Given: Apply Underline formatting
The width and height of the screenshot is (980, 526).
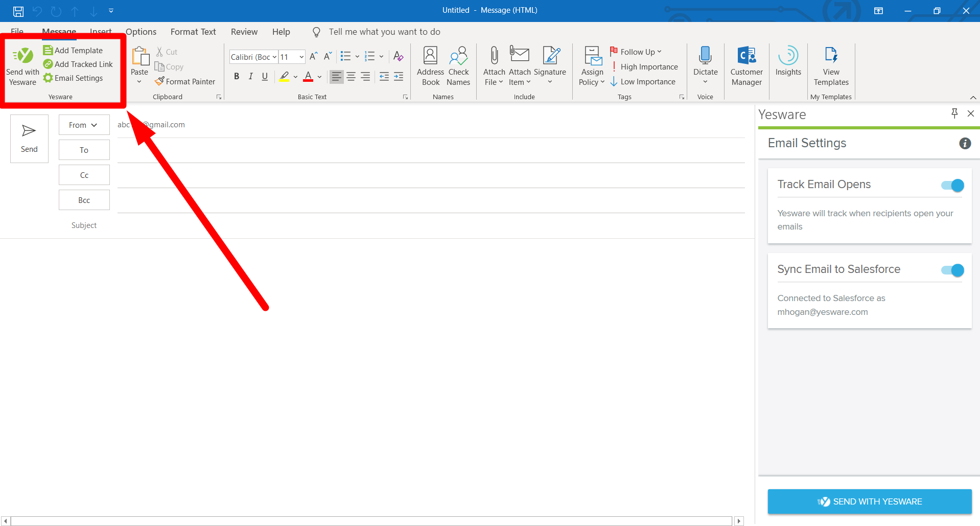Looking at the screenshot, I should point(265,77).
